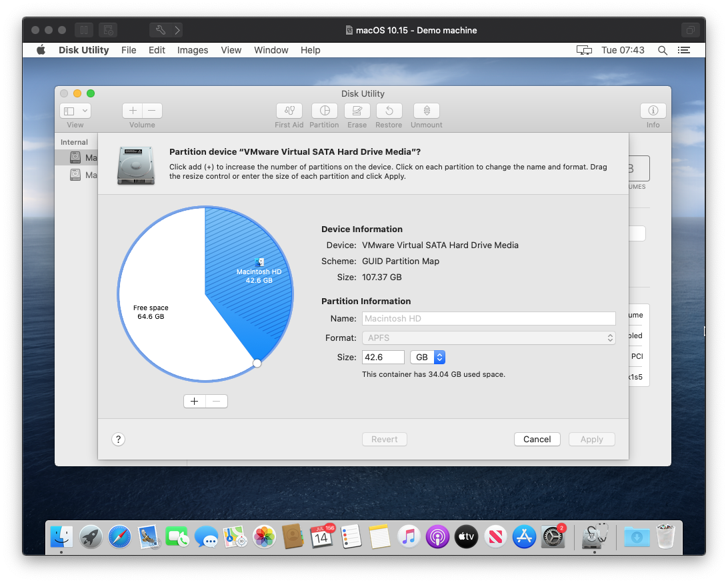Open the Format APFS dropdown

pyautogui.click(x=489, y=338)
